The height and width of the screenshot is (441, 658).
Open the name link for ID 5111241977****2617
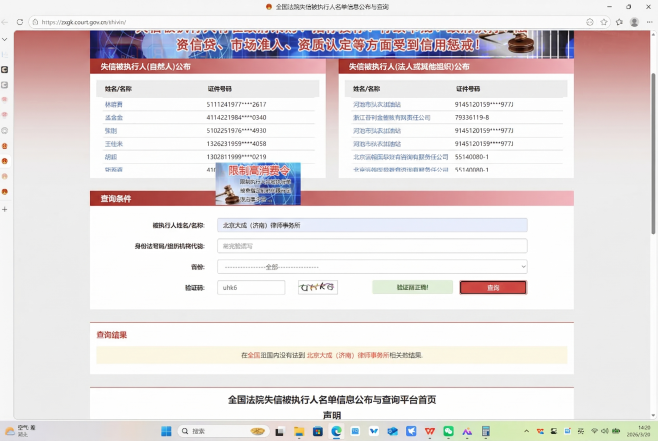[113, 104]
